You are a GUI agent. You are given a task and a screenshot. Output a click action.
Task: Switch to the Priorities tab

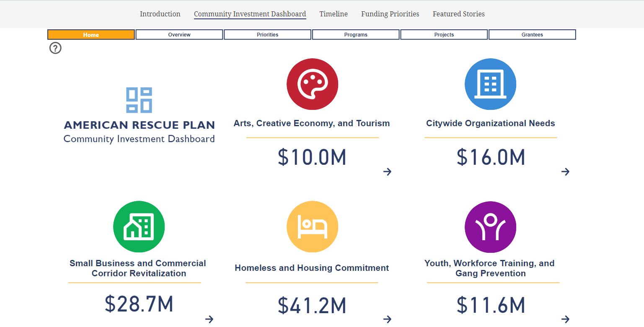pyautogui.click(x=268, y=35)
